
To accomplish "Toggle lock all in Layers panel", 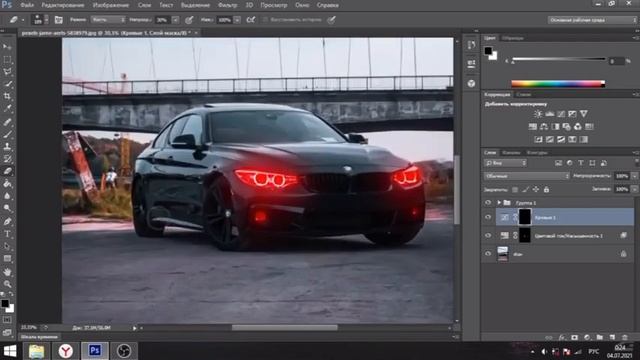I will 546,189.
